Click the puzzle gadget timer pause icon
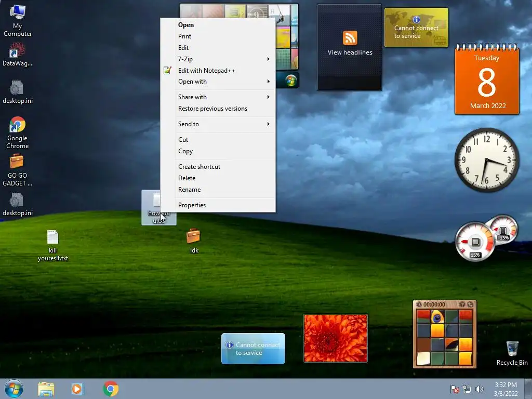The width and height of the screenshot is (532, 399). [419, 304]
